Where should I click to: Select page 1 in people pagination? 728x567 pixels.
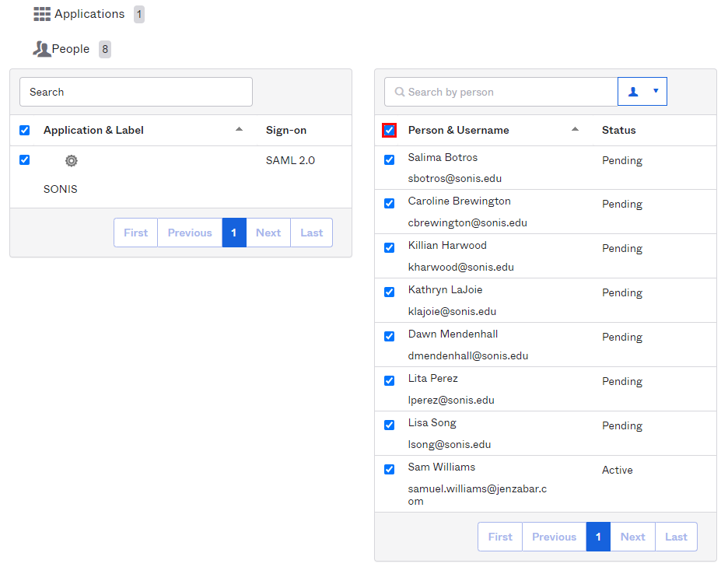coord(598,537)
